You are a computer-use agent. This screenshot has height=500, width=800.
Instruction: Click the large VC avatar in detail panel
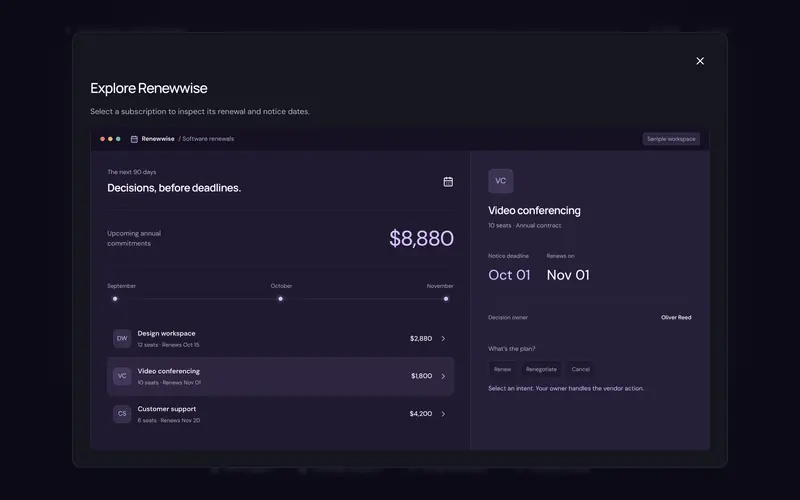(x=501, y=181)
